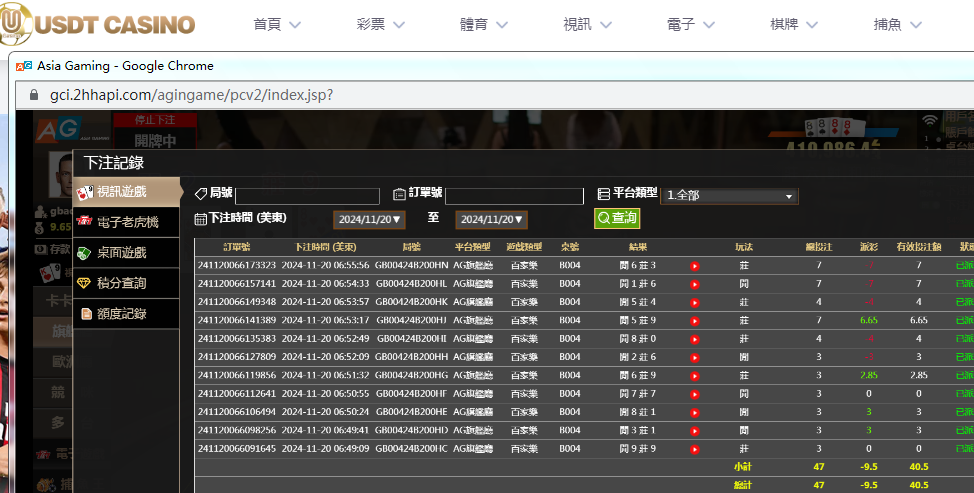
Task: Expand the 體育 sports menu
Action: coord(485,25)
